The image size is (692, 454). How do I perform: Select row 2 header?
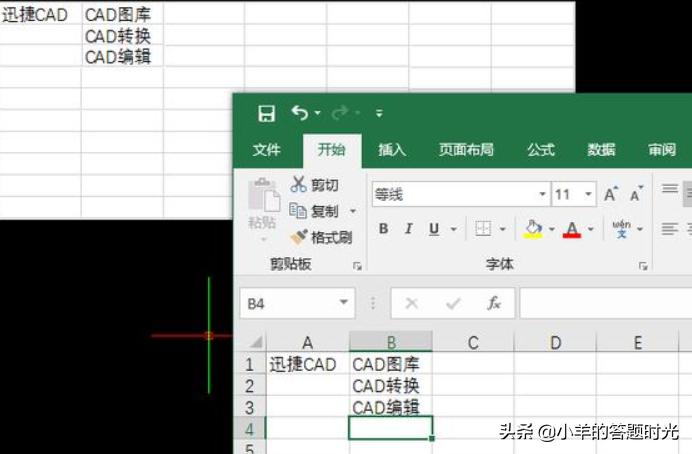(x=250, y=386)
